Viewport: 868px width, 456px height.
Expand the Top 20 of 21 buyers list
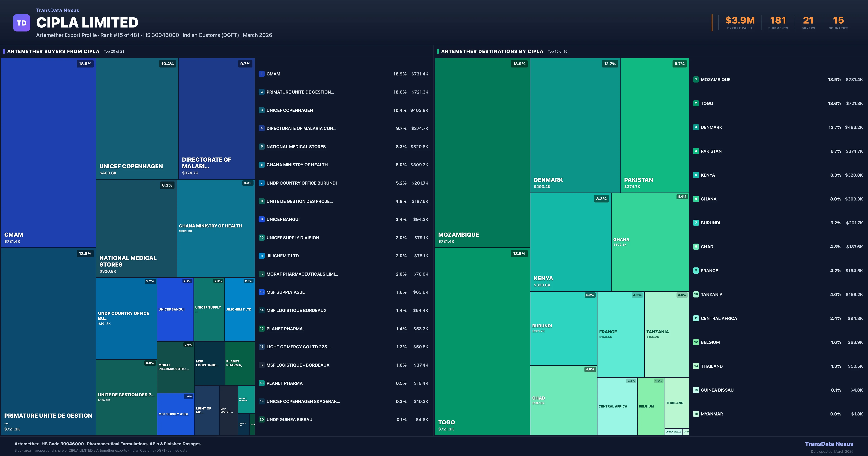click(x=114, y=51)
